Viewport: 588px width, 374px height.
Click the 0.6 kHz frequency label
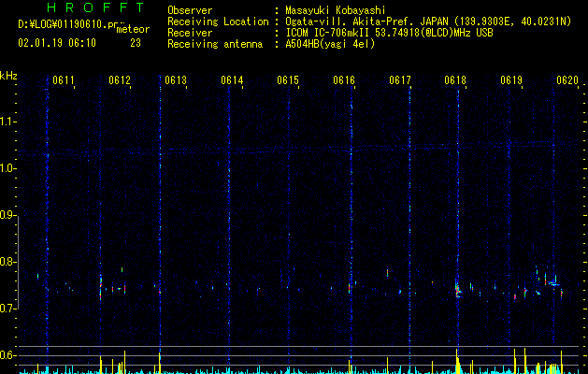pyautogui.click(x=7, y=355)
